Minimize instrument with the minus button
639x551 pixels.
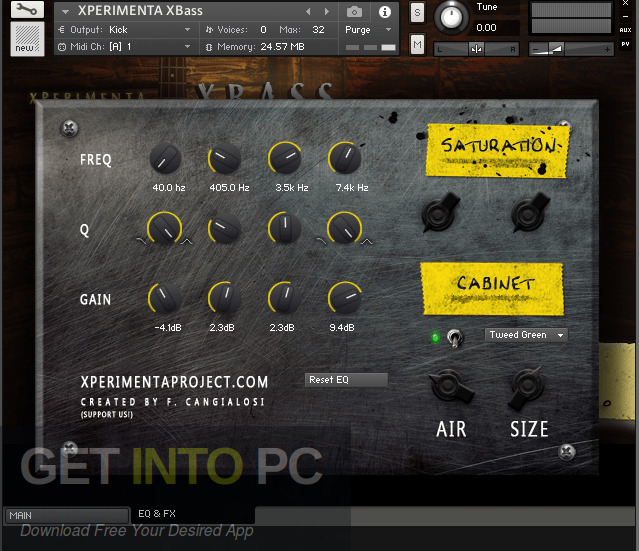pos(625,17)
